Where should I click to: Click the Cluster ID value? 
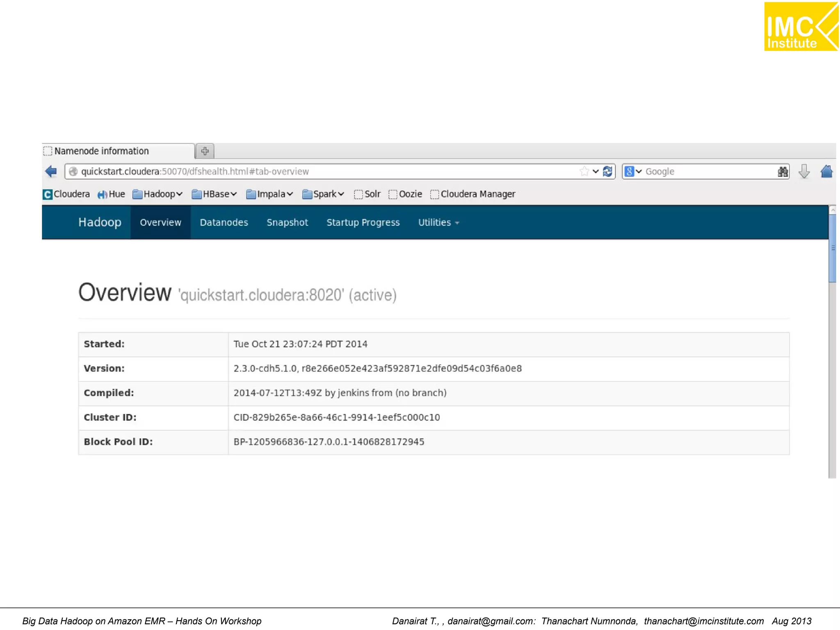click(x=337, y=418)
